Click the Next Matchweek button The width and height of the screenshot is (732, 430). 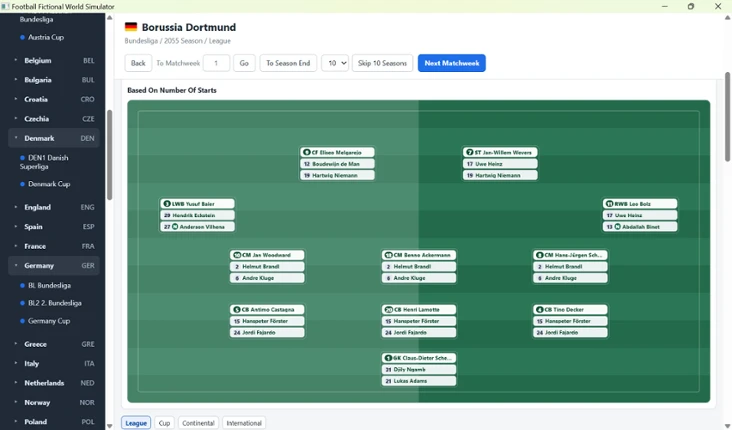[451, 63]
